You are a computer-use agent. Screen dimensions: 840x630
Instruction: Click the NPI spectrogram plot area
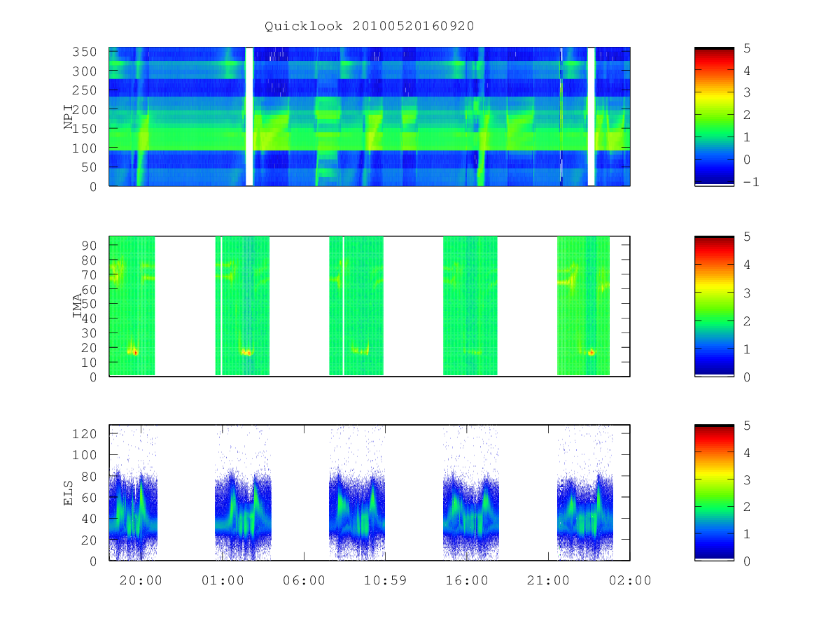(x=370, y=117)
